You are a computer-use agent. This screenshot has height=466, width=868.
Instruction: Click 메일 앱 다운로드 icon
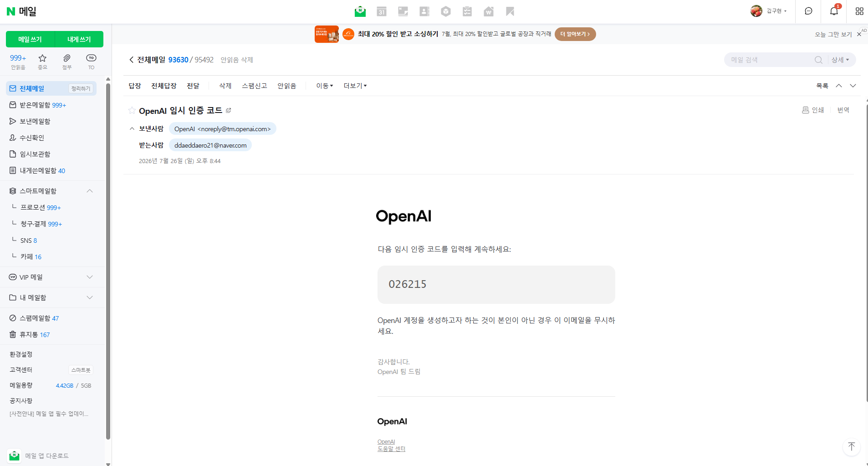[x=14, y=456]
